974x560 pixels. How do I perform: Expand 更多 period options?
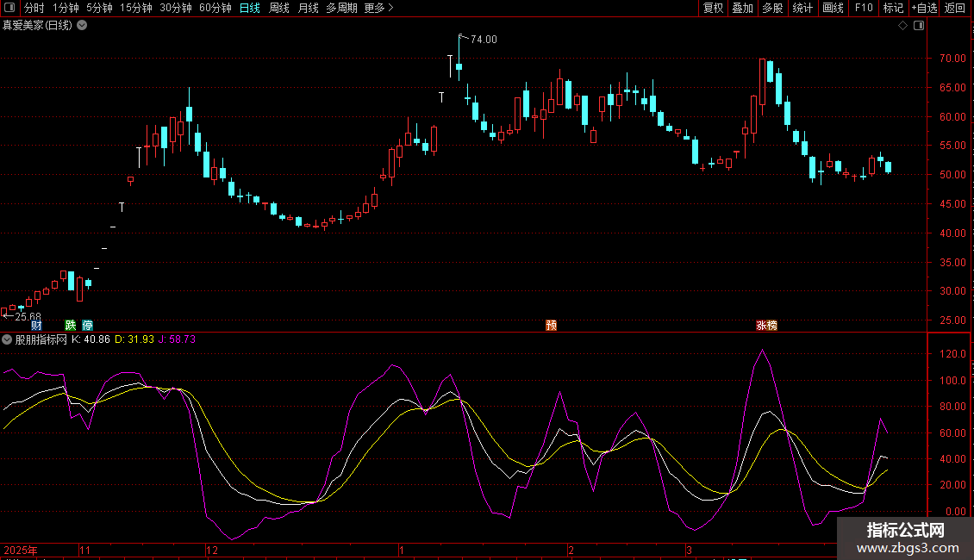(x=378, y=8)
